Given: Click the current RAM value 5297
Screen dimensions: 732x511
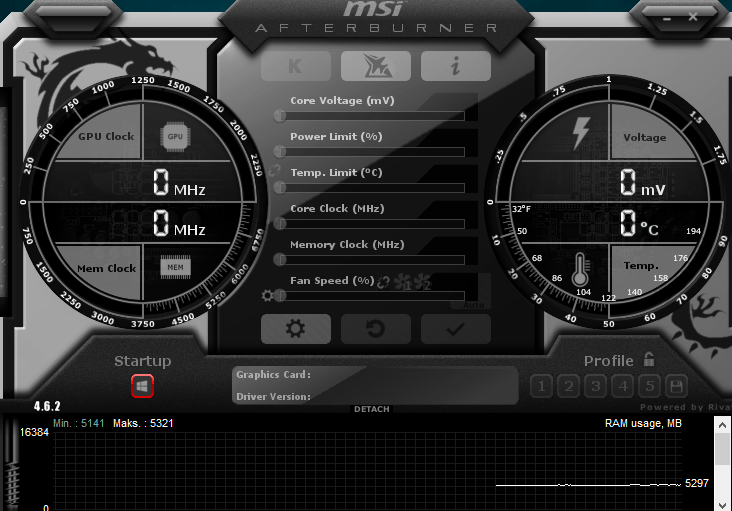Looking at the screenshot, I should coord(697,483).
